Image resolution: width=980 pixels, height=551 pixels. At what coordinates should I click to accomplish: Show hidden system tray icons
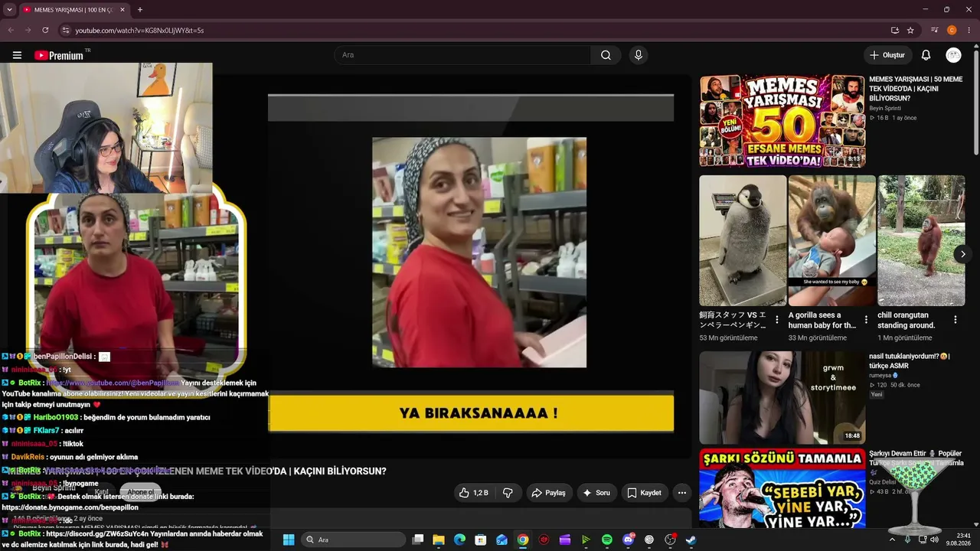point(892,540)
